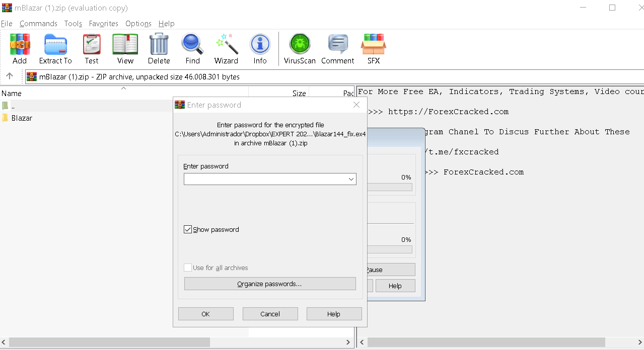The height and width of the screenshot is (350, 644).
Task: Expand the Enter password dropdown arrow
Action: tap(351, 179)
